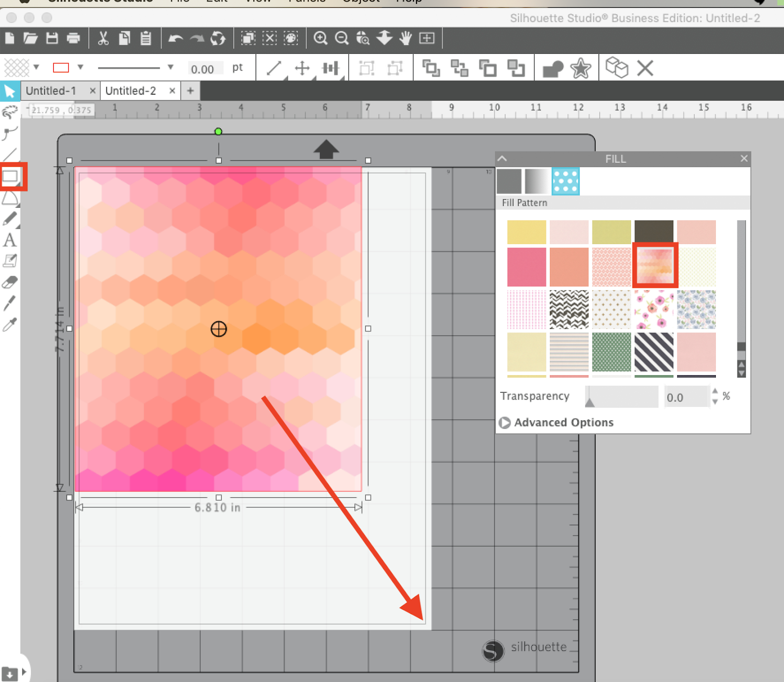Image resolution: width=784 pixels, height=682 pixels.
Task: Select the navy striped fill pattern thumbnail
Action: pyautogui.click(x=654, y=353)
